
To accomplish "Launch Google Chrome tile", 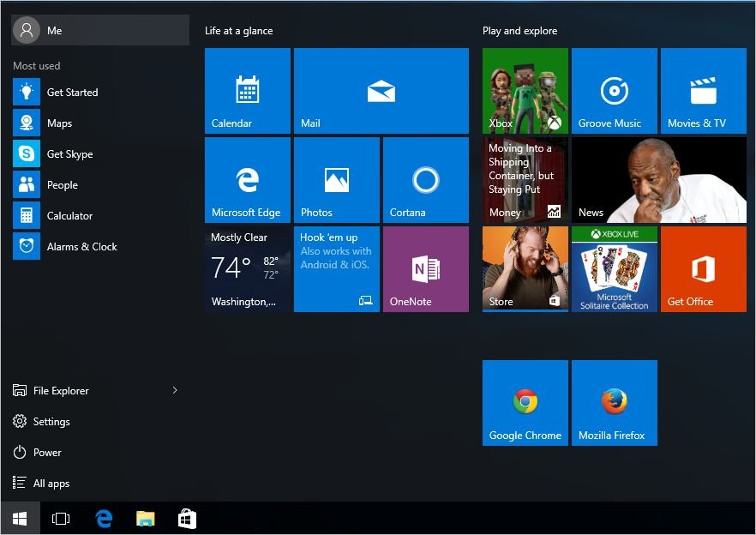I will [x=525, y=403].
